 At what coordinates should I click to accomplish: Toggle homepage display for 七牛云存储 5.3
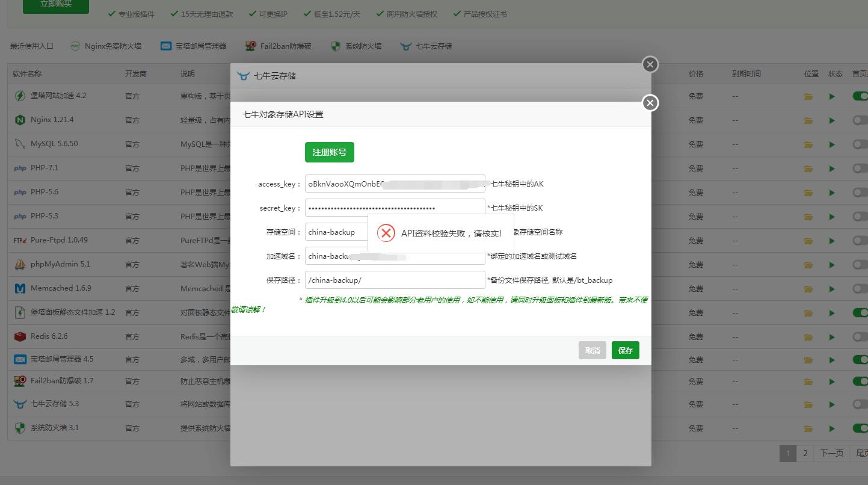click(x=860, y=404)
